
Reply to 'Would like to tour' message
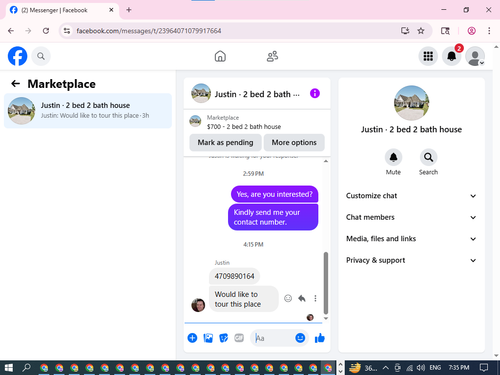pyautogui.click(x=302, y=298)
